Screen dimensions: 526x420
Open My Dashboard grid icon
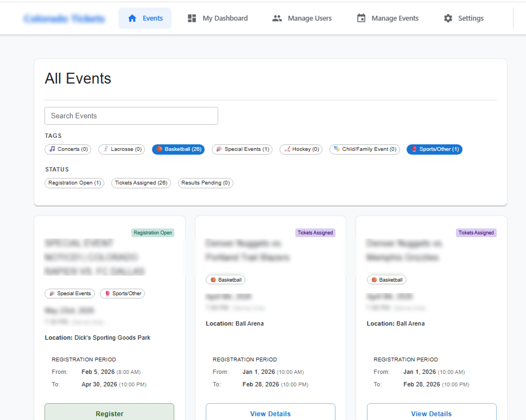(x=192, y=18)
